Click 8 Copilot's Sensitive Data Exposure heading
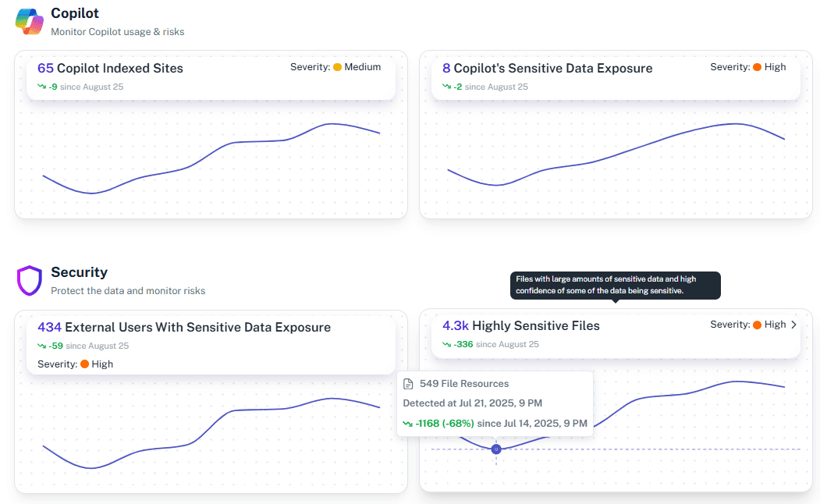The image size is (820, 504). (546, 68)
